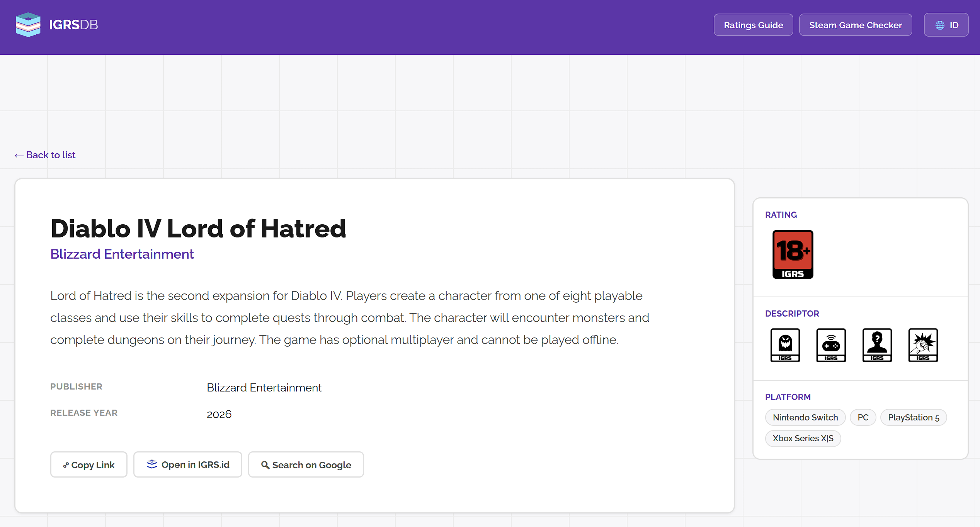The width and height of the screenshot is (980, 527).
Task: Select the Nintendo Switch platform tag
Action: (805, 417)
